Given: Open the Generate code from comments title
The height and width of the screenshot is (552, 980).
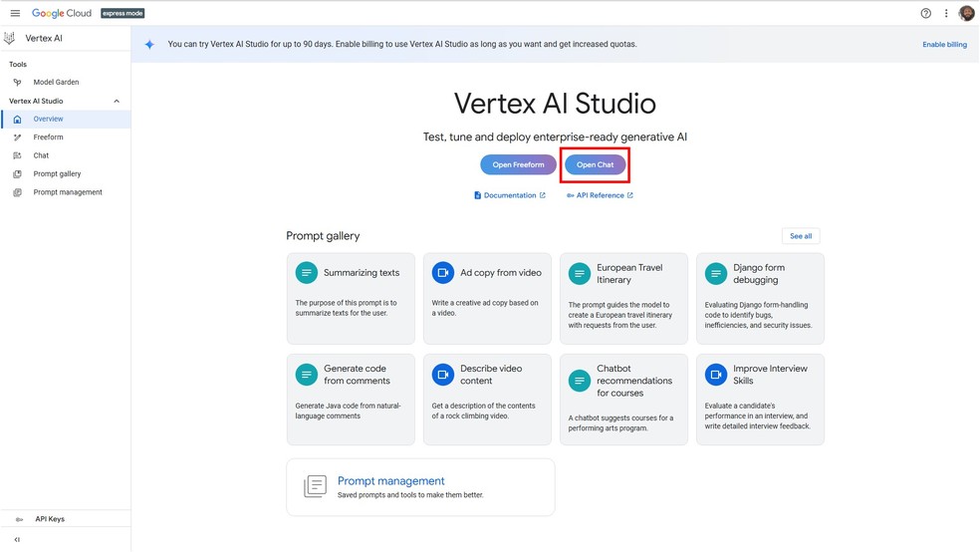Looking at the screenshot, I should 357,375.
